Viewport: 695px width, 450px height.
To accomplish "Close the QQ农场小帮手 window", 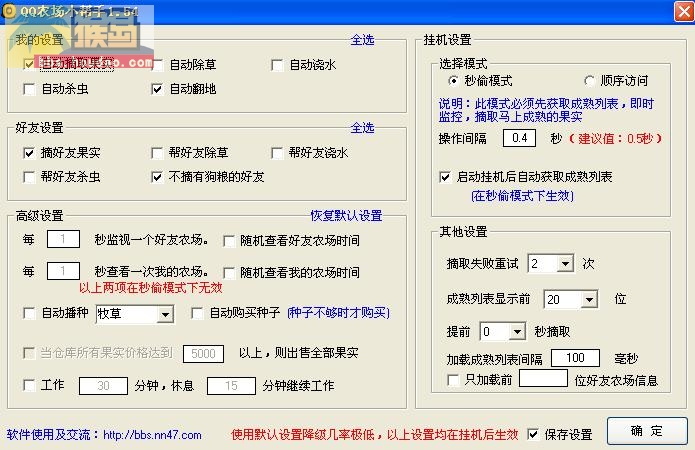I will click(x=683, y=12).
